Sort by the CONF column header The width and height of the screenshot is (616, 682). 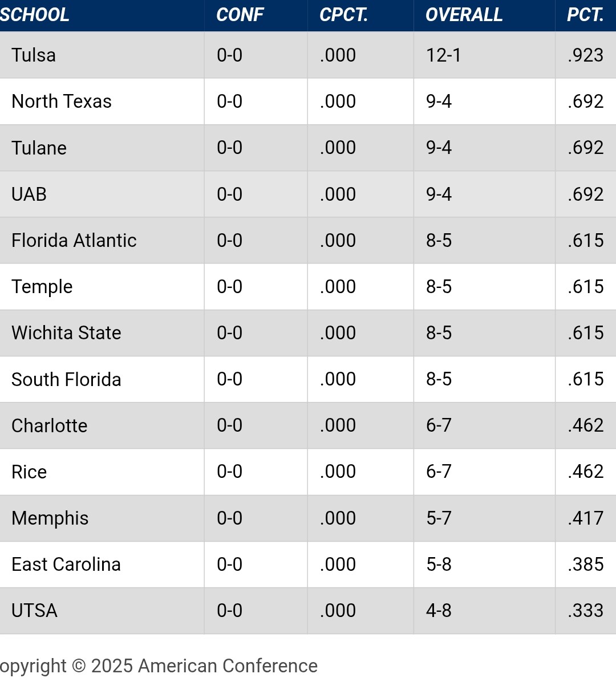tap(240, 15)
